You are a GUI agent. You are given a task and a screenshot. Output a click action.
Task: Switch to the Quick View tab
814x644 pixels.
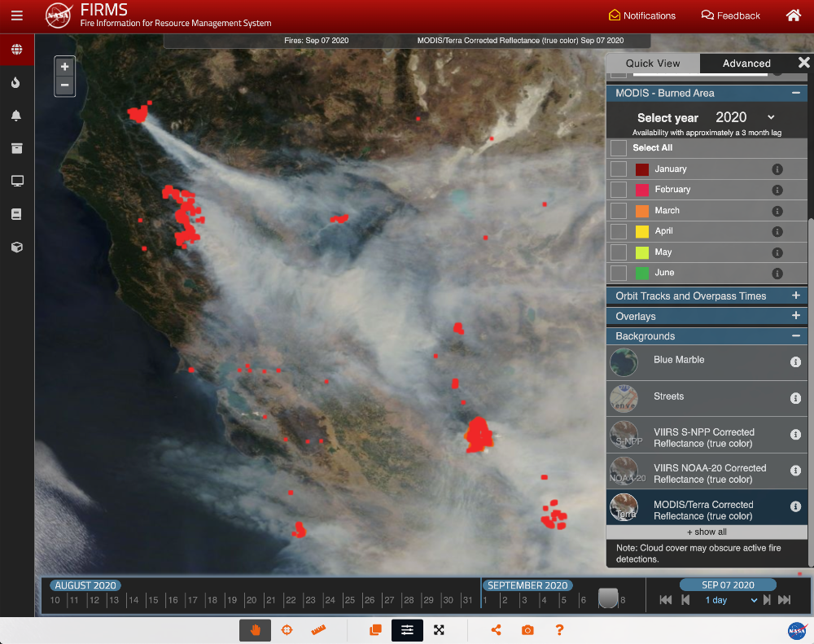point(653,64)
